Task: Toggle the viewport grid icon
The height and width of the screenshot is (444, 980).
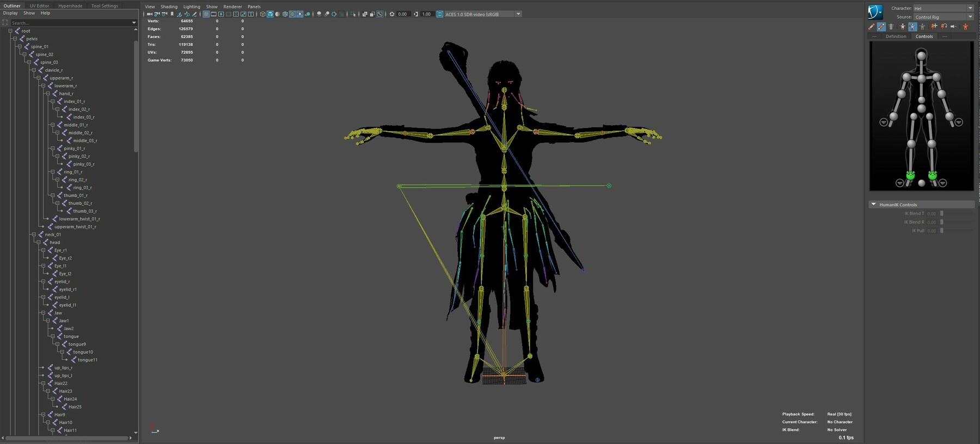Action: (206, 14)
